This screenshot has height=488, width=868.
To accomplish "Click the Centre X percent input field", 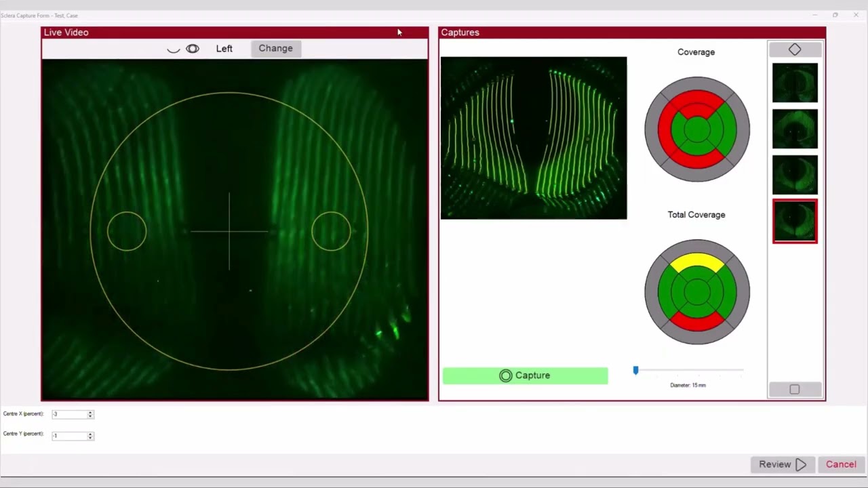I will (x=69, y=414).
